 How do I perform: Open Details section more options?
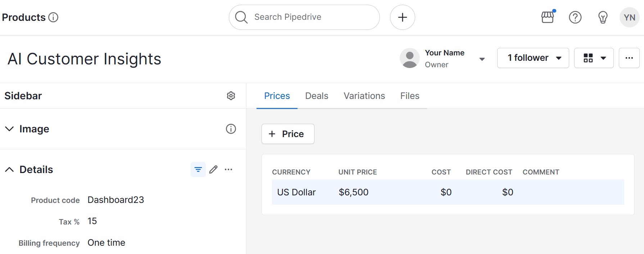pyautogui.click(x=228, y=169)
